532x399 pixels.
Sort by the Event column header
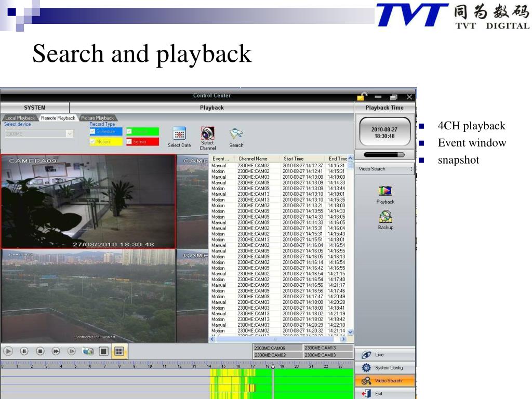point(222,158)
